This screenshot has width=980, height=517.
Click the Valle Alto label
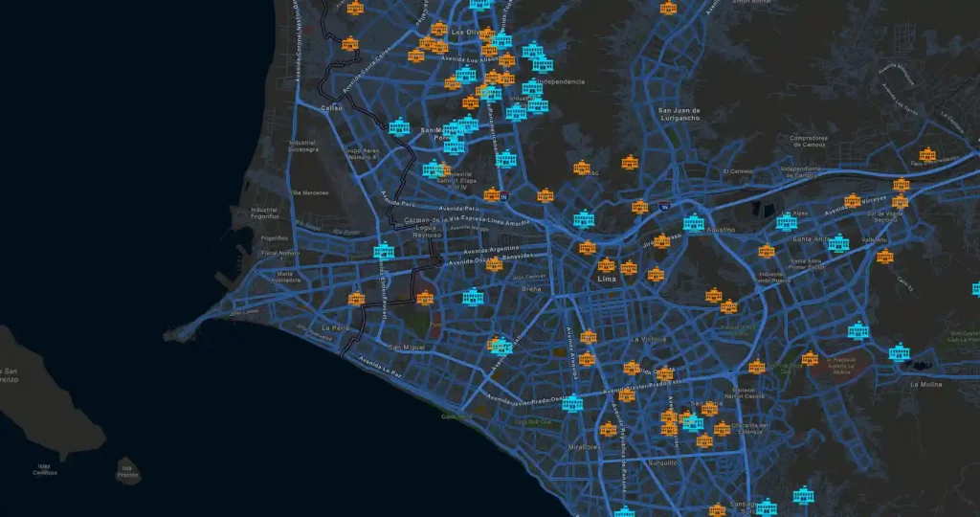[x=875, y=240]
